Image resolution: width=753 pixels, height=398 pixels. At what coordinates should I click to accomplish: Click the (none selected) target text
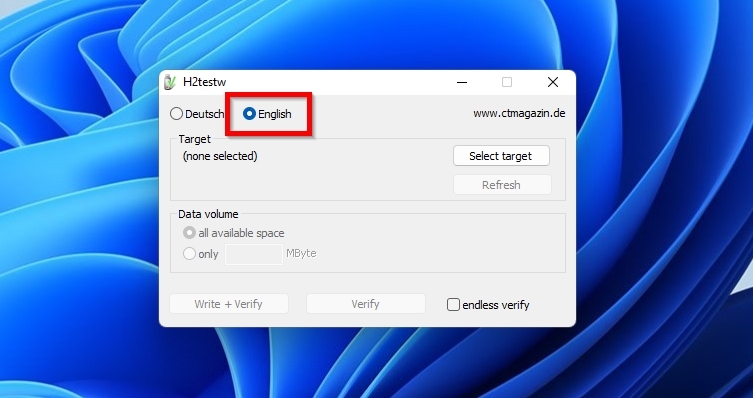(220, 156)
